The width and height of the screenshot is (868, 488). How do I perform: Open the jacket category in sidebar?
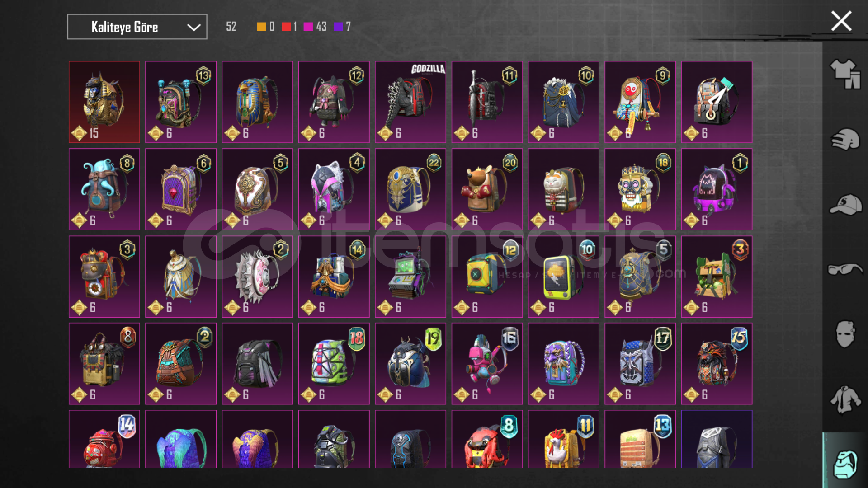click(845, 399)
